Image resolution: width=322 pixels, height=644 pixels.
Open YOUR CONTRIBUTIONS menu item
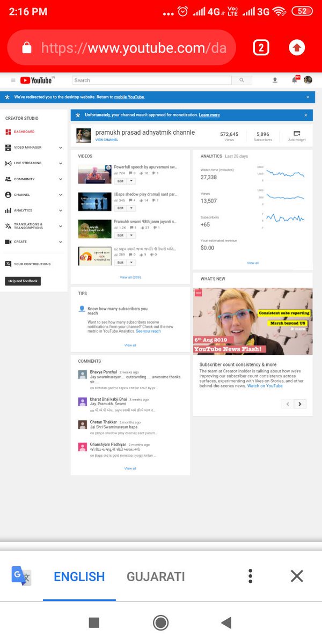32,264
